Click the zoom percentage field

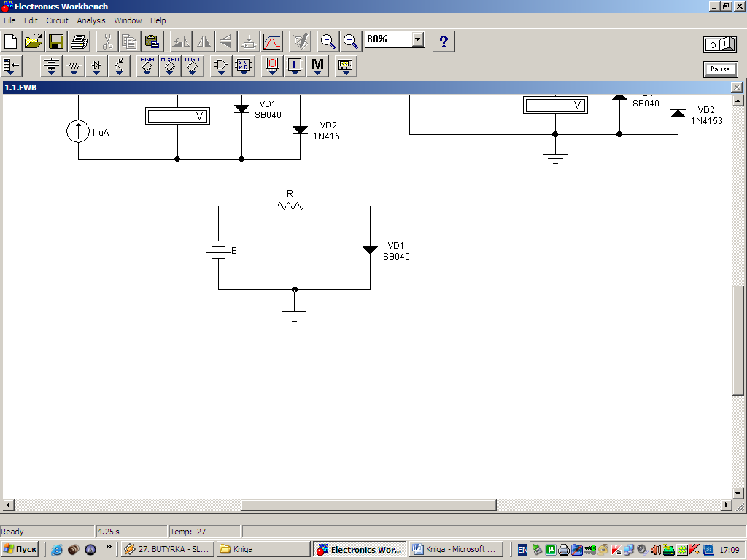(388, 39)
